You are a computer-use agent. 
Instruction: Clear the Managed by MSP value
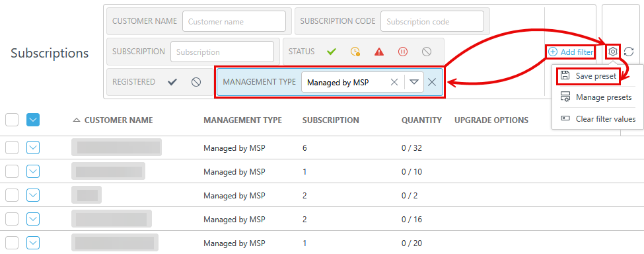(x=394, y=82)
